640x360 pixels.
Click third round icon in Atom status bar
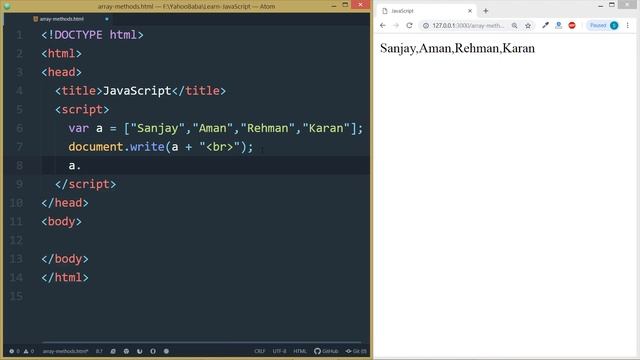[140, 351]
